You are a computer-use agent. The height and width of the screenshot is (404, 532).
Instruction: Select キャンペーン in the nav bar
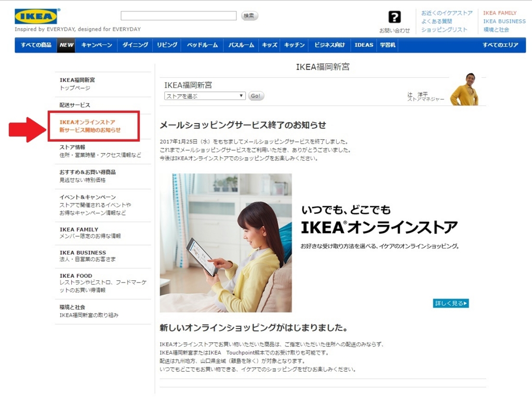96,45
